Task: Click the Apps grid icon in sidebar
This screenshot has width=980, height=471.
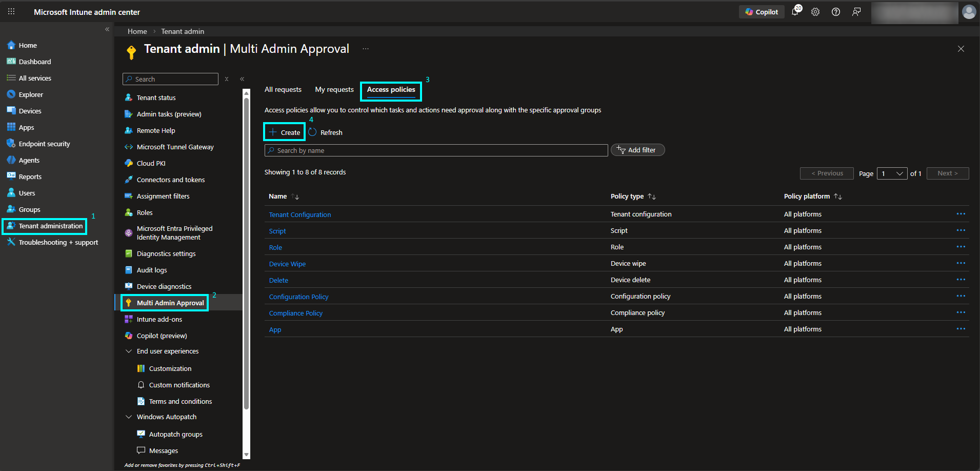Action: [x=11, y=127]
